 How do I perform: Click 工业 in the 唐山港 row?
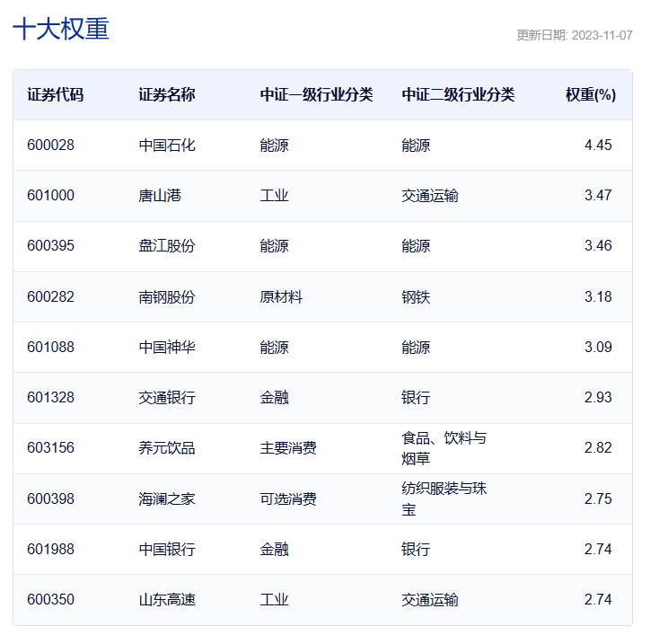pyautogui.click(x=274, y=196)
